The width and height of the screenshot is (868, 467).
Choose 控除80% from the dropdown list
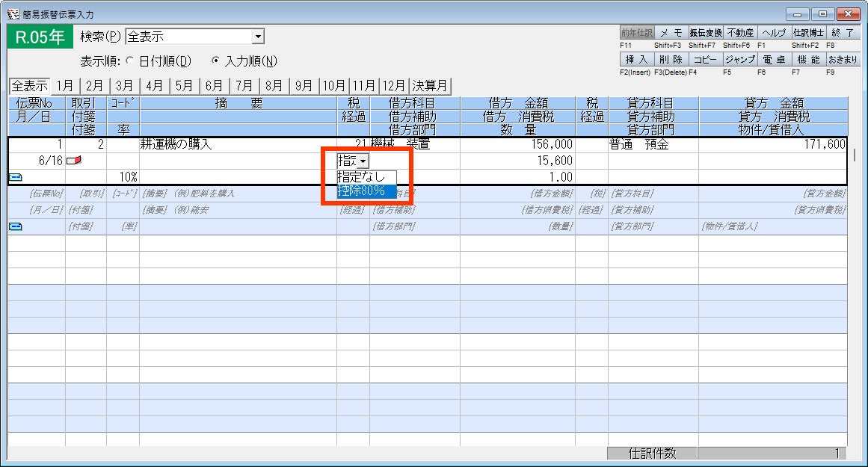tap(366, 191)
